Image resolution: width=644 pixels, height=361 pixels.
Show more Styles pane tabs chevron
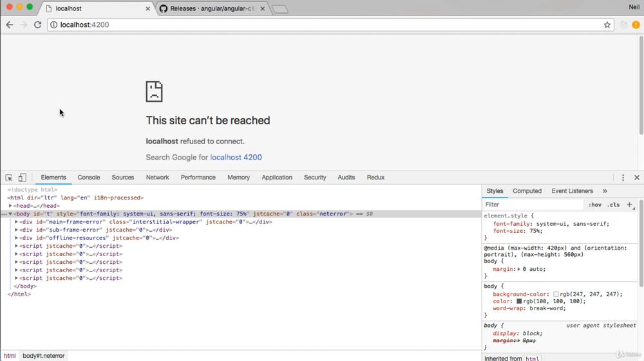[605, 191]
